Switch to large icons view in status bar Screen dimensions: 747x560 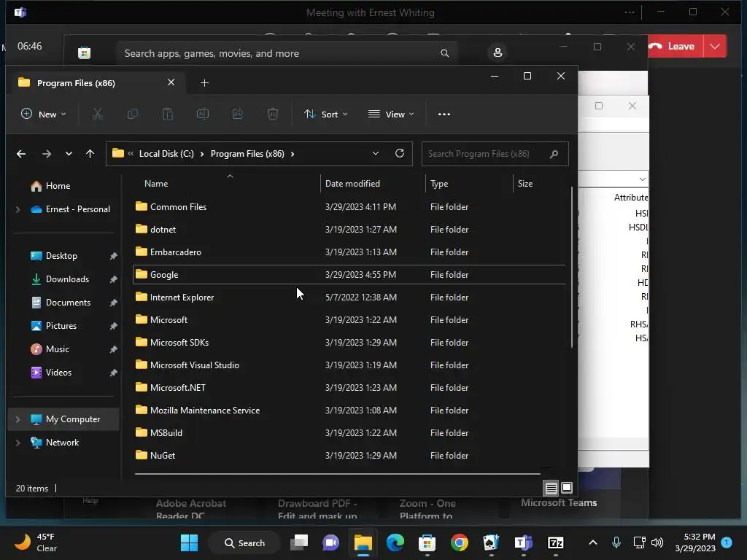coord(566,488)
